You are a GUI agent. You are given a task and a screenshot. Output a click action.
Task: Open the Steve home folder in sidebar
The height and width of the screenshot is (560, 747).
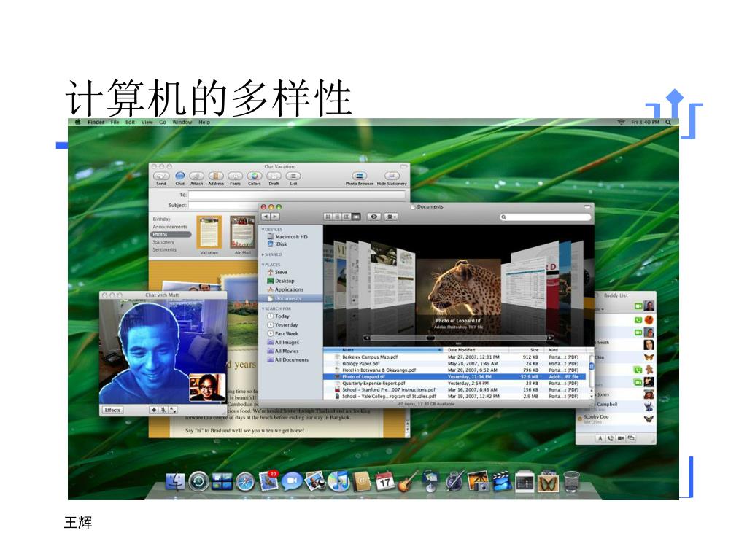(277, 273)
